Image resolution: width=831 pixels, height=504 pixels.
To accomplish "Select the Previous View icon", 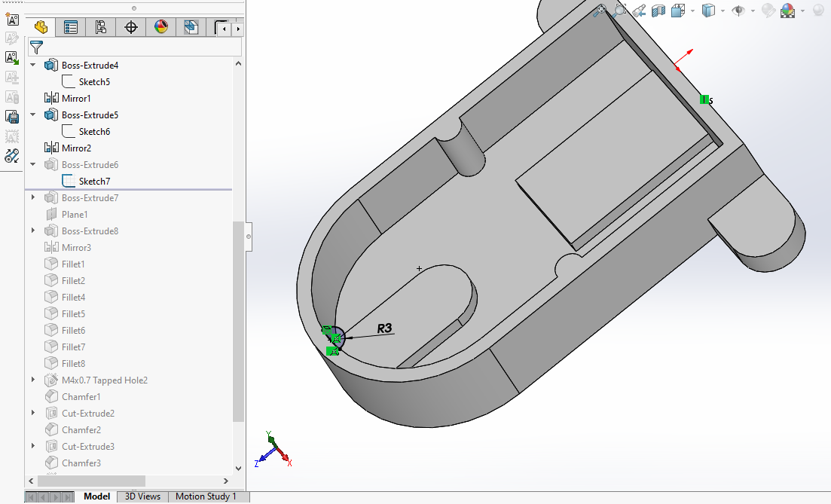I will [x=639, y=11].
